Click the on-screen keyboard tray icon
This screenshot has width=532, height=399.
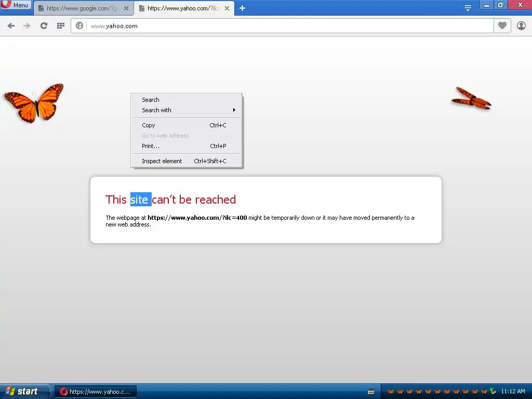371,392
